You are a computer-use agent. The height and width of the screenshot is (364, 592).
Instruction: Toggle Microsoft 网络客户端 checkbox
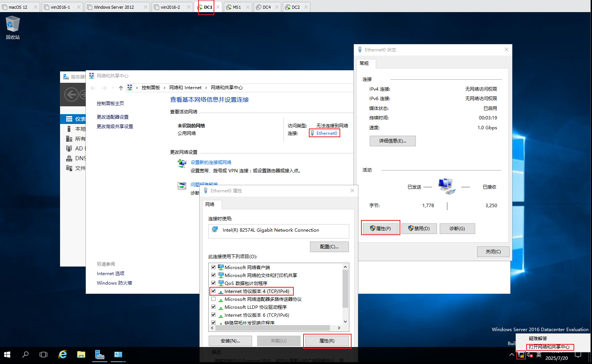click(214, 267)
